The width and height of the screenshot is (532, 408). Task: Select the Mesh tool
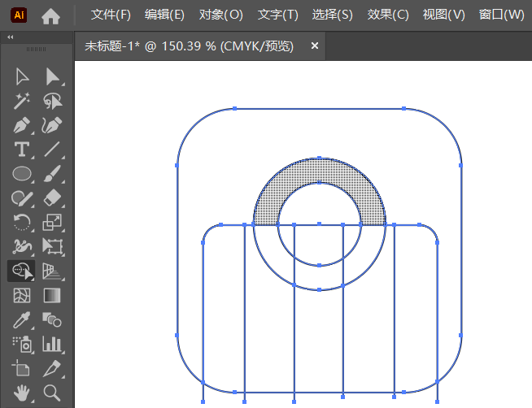22,296
